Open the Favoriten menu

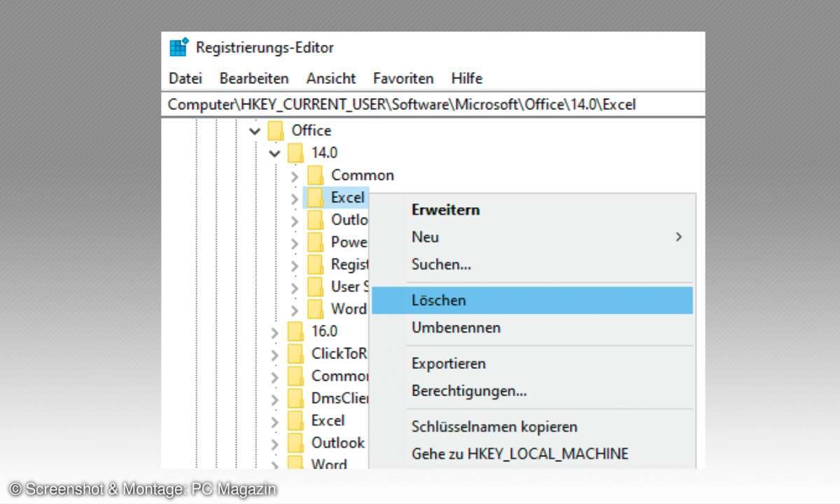pyautogui.click(x=403, y=78)
